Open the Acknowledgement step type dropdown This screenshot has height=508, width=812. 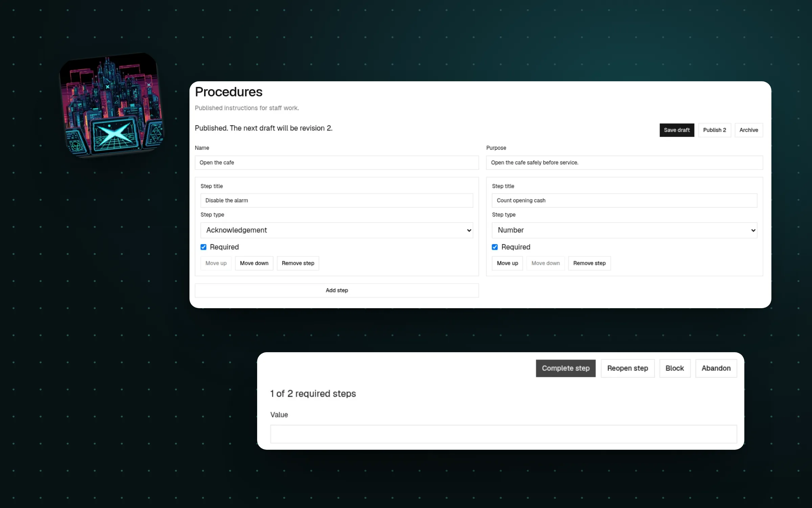point(337,230)
